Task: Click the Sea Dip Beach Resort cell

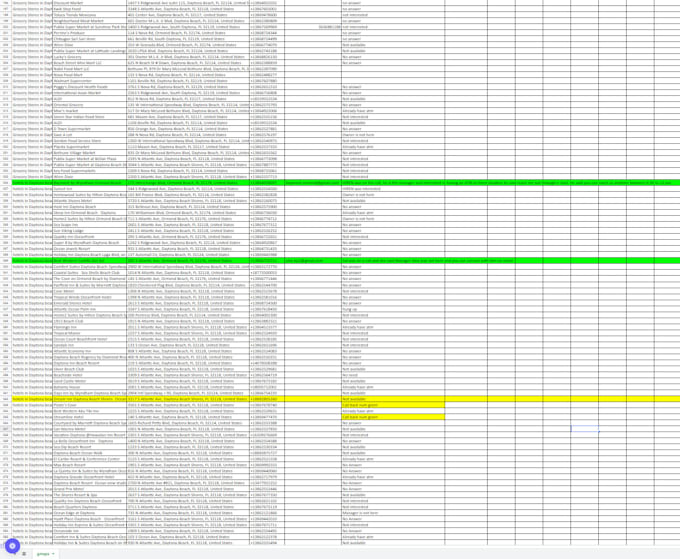Action: [x=90, y=447]
